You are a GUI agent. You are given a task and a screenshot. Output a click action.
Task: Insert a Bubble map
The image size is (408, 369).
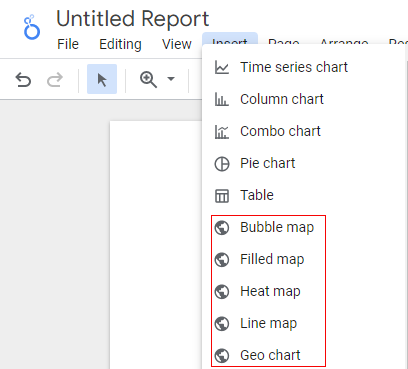pos(304,227)
